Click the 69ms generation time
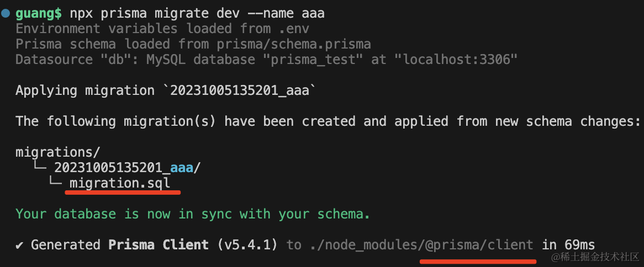Image resolution: width=644 pixels, height=267 pixels. [579, 244]
